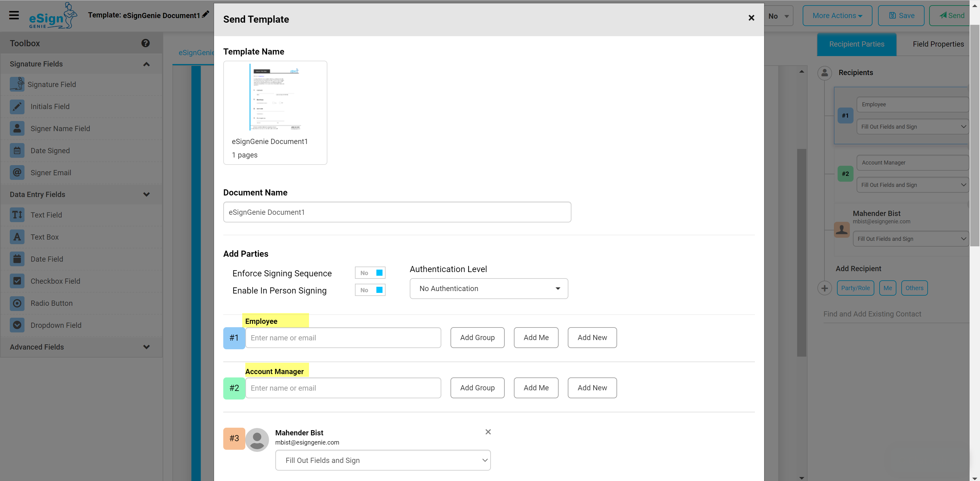Select the Checkbox Field tool icon
The height and width of the screenshot is (481, 980).
coord(17,281)
